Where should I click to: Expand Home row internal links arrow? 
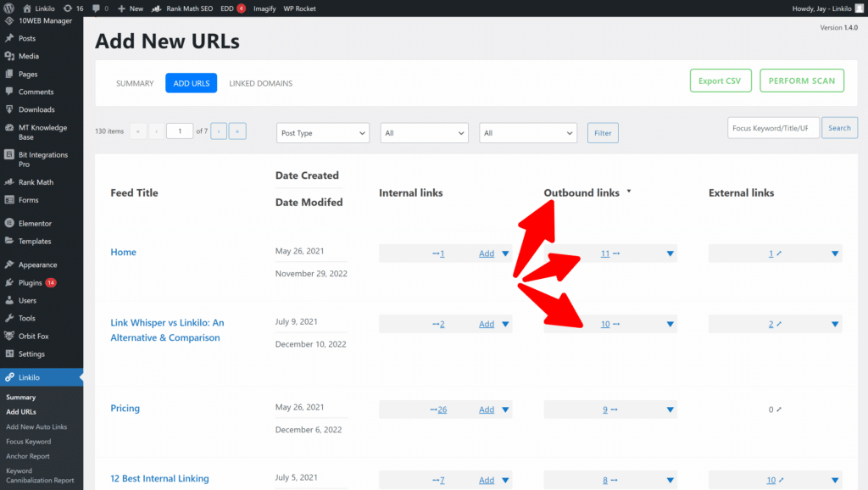point(505,253)
